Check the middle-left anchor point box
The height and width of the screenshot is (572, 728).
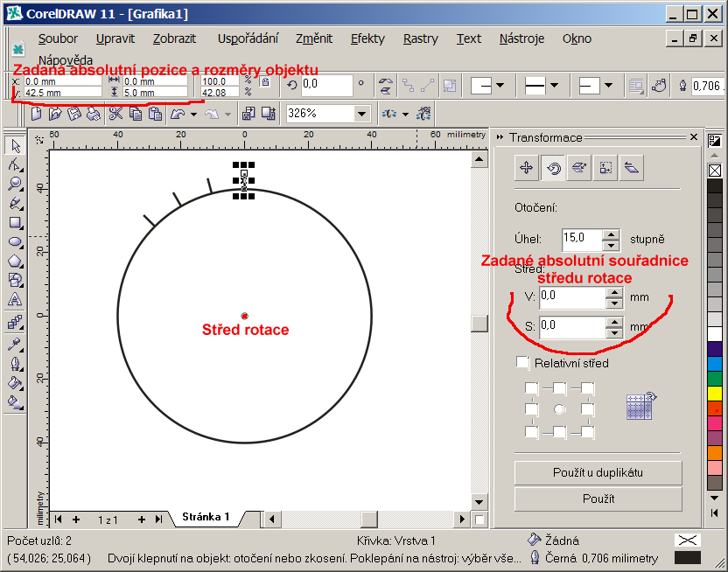[531, 409]
